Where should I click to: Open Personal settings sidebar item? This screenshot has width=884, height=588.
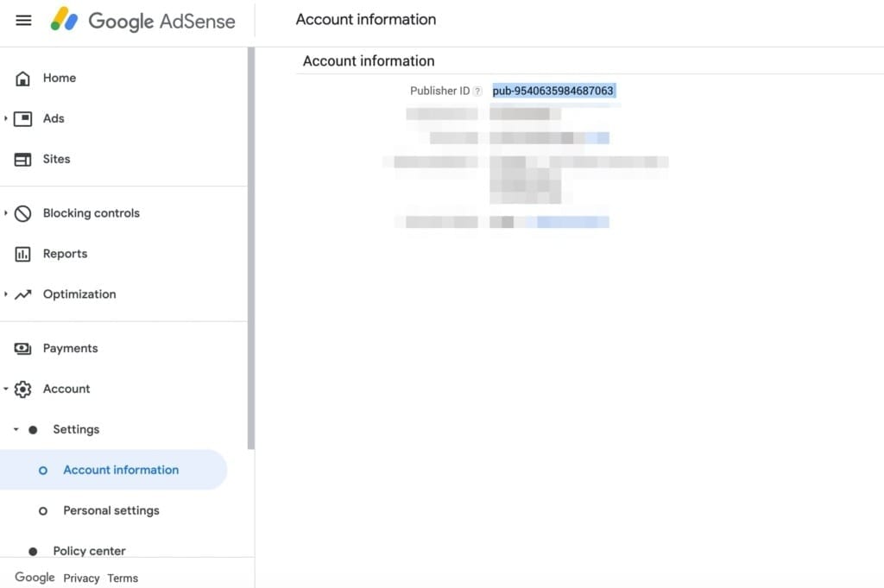pyautogui.click(x=111, y=511)
